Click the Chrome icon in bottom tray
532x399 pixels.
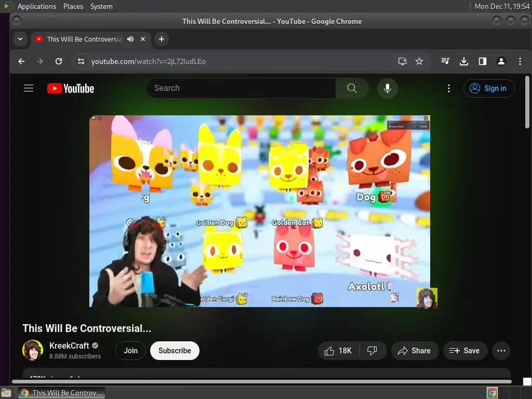click(492, 393)
